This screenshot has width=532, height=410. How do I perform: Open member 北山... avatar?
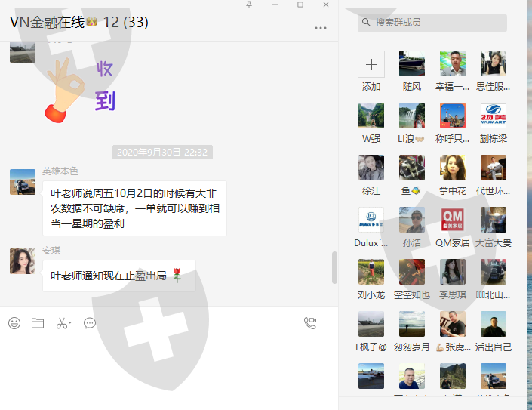point(494,272)
